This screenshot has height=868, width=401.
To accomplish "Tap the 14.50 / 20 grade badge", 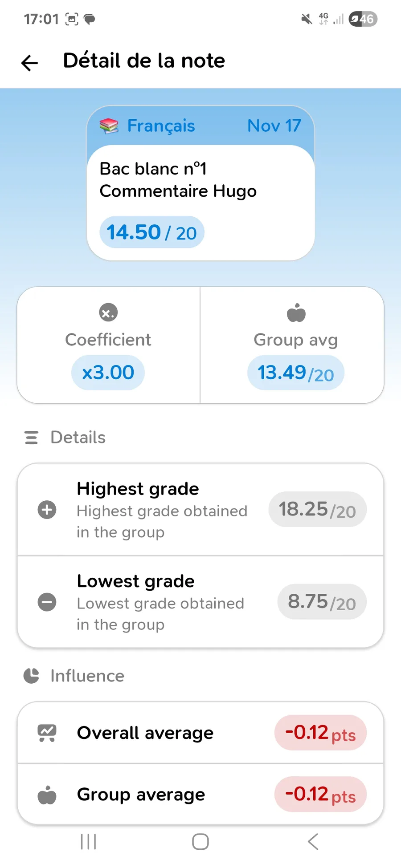I will coord(152,232).
